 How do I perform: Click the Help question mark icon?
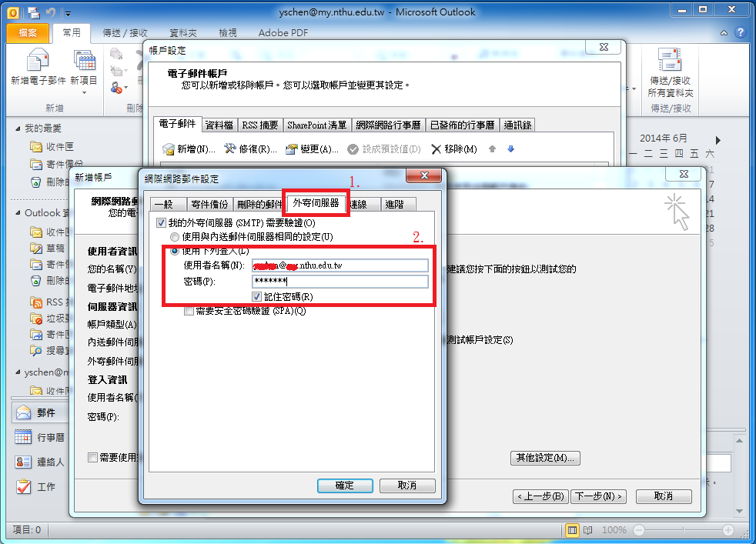coord(740,33)
